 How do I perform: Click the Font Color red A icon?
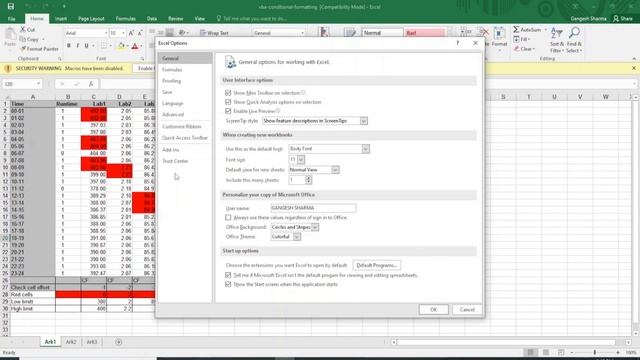pos(135,46)
